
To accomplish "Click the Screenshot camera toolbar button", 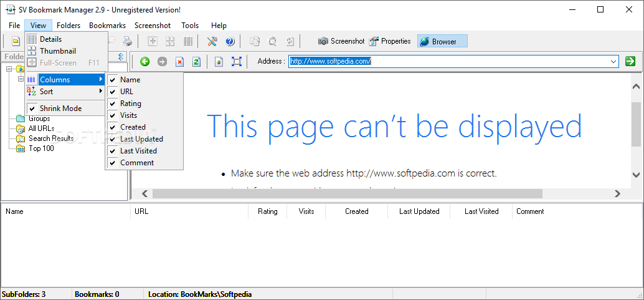I will pos(341,41).
